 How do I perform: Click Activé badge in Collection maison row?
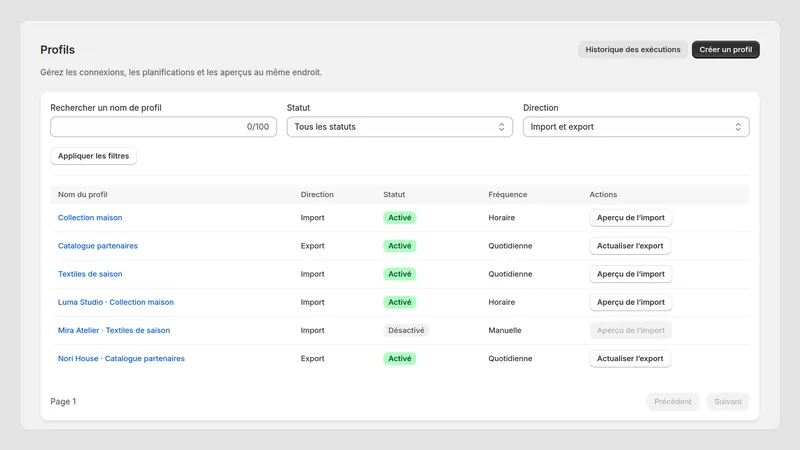point(399,217)
